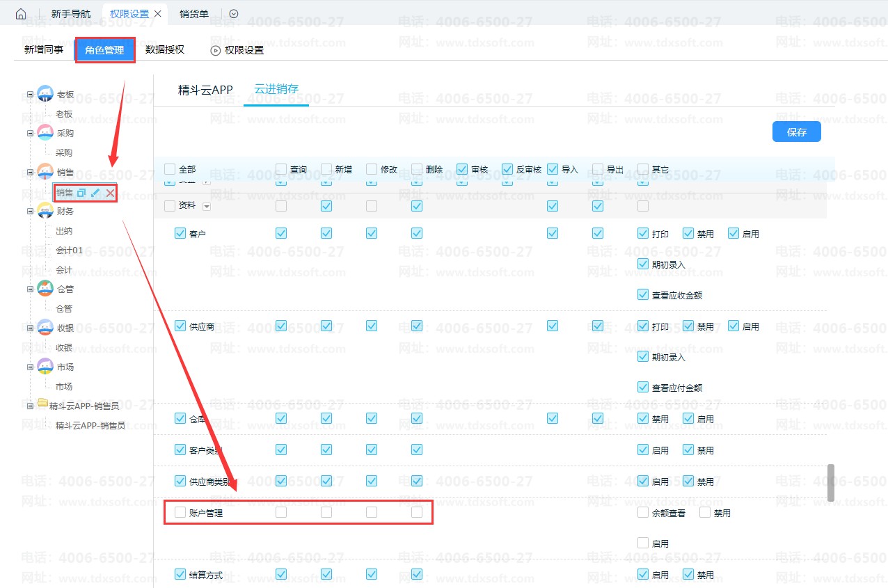The height and width of the screenshot is (588, 888).
Task: Click the 财务 group avatar icon
Action: click(x=45, y=211)
